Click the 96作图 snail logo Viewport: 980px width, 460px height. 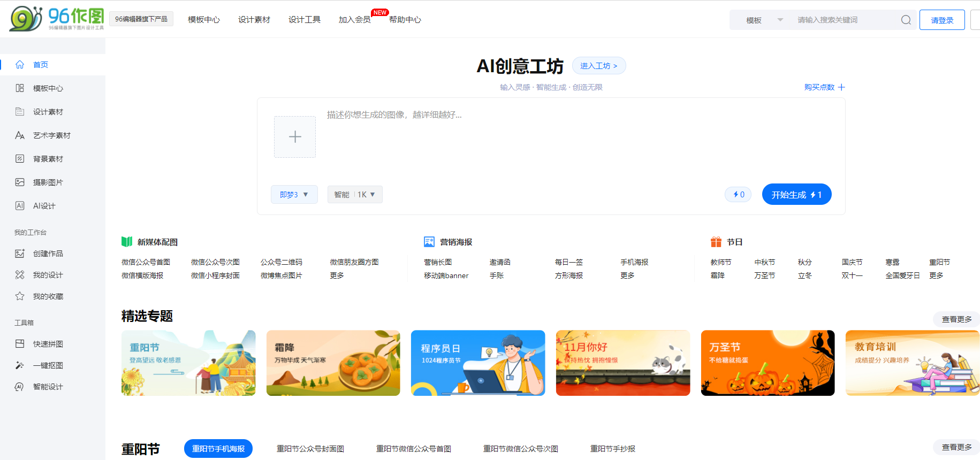click(56, 19)
